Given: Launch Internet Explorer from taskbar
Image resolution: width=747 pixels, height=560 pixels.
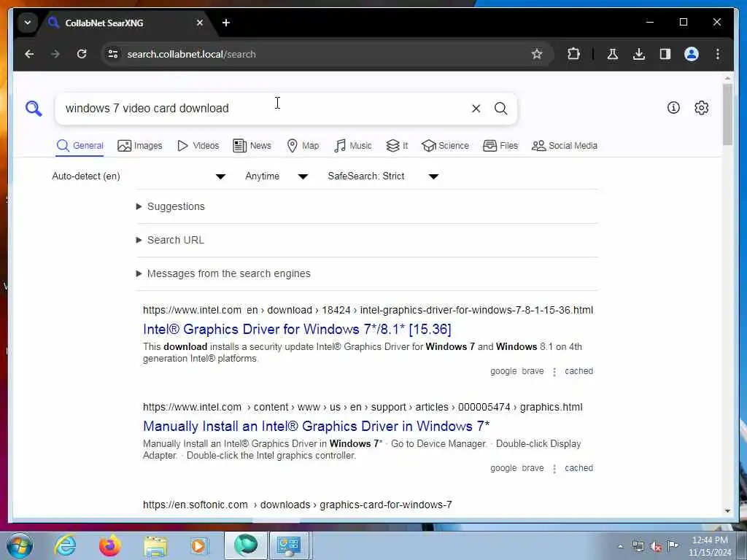Looking at the screenshot, I should [x=65, y=545].
